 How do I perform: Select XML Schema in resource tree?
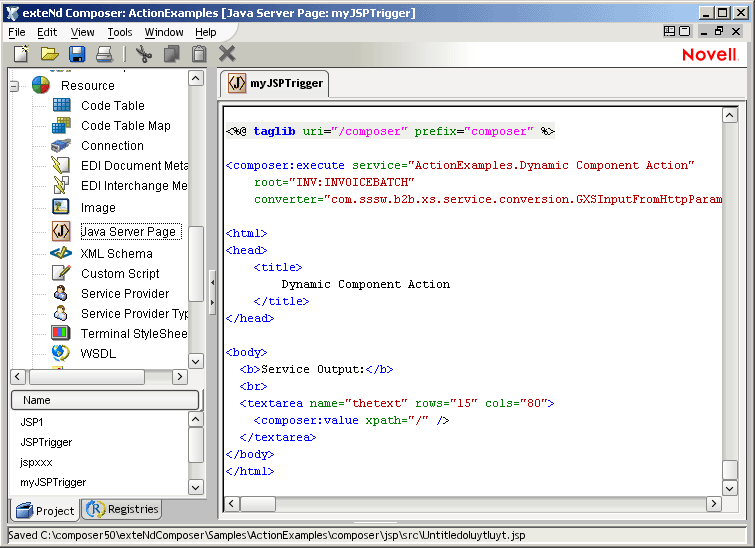(x=116, y=254)
